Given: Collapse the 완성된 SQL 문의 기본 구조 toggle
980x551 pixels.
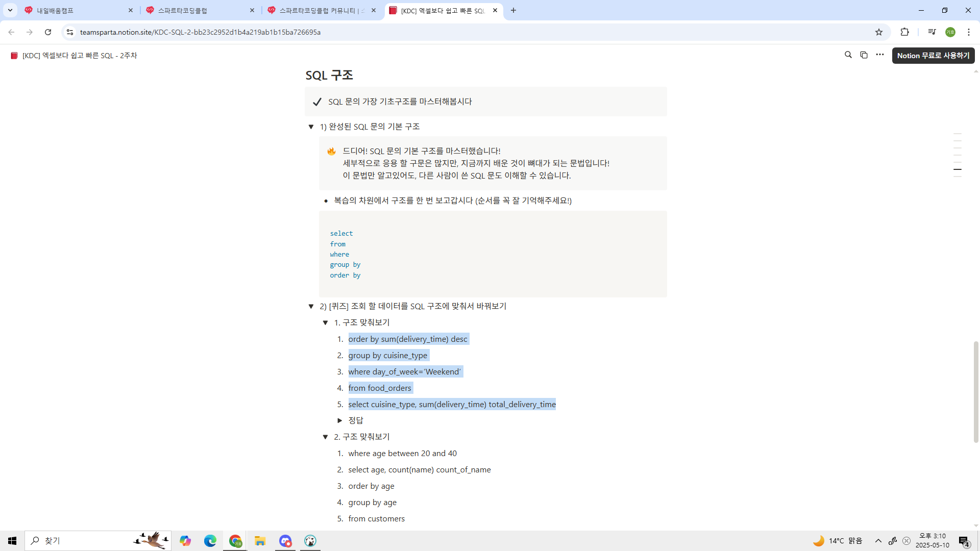Looking at the screenshot, I should click(311, 127).
